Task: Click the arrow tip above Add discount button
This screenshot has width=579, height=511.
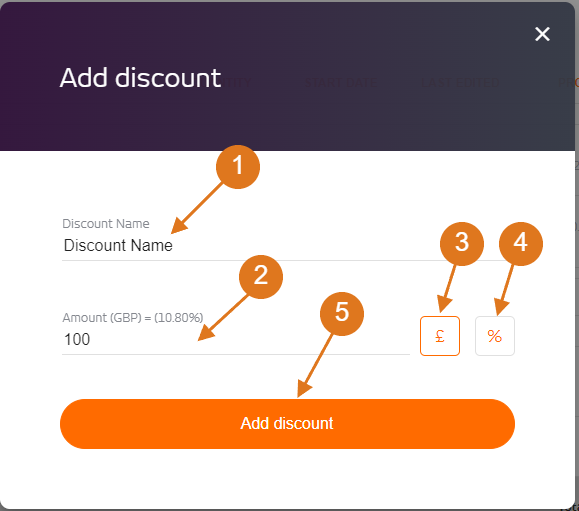Action: (300, 394)
